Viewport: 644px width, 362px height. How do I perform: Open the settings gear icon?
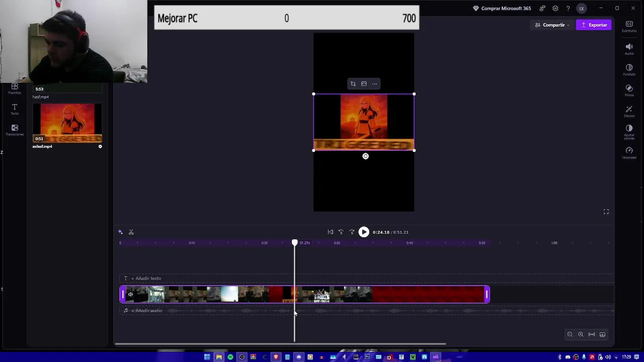click(555, 9)
